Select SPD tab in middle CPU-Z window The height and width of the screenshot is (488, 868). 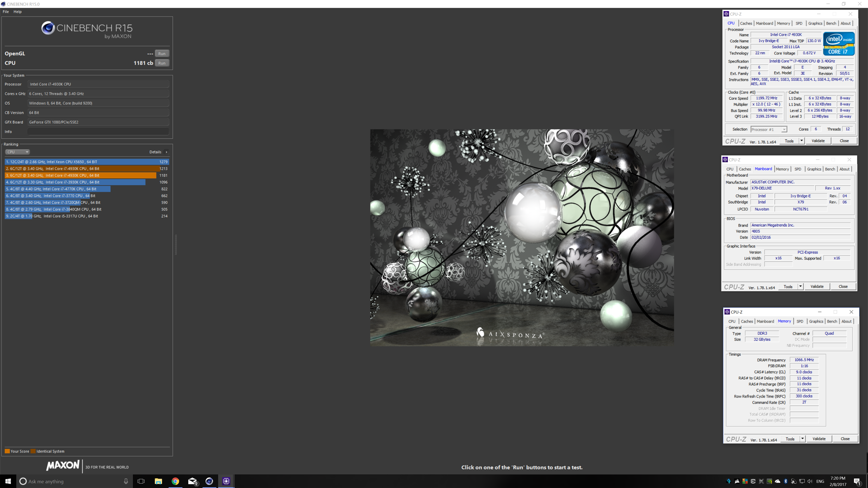798,169
